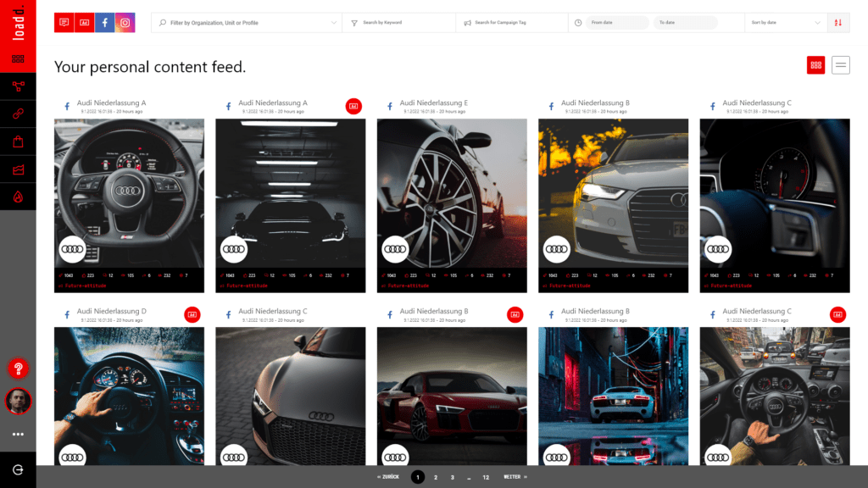Open the city traffic driving post image
Viewport: 868px width, 488px height.
775,396
